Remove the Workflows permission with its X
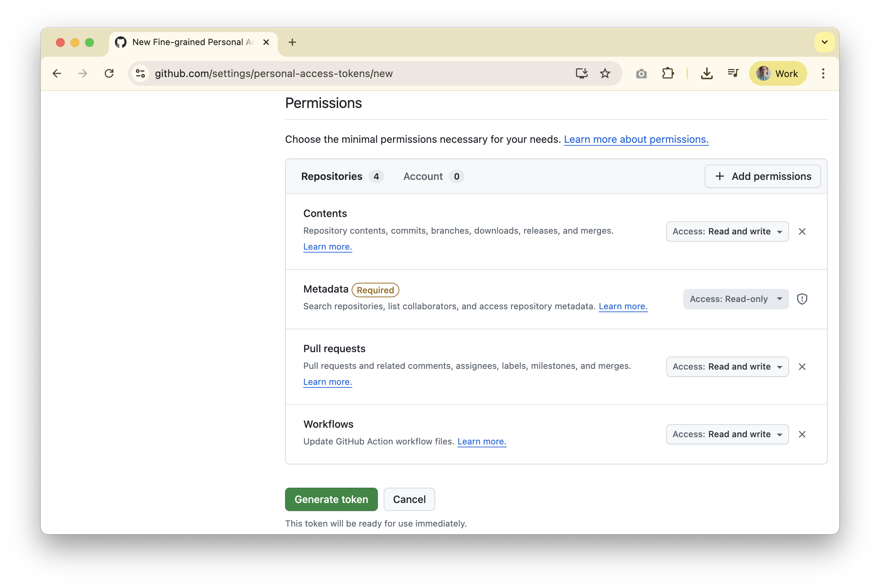Image resolution: width=880 pixels, height=588 pixels. [x=802, y=434]
